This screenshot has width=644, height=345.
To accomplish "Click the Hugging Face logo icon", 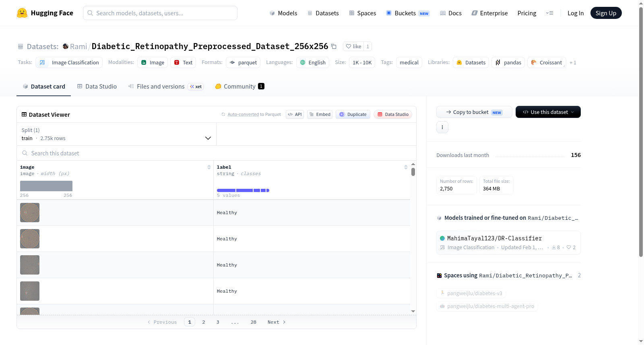I will 22,13.
